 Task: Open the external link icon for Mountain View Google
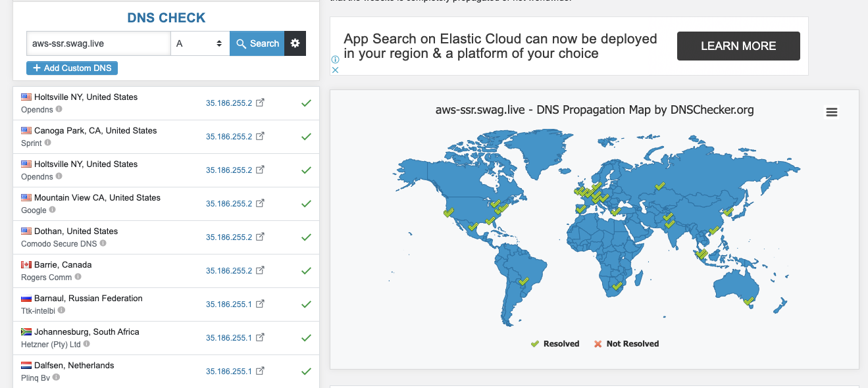260,203
